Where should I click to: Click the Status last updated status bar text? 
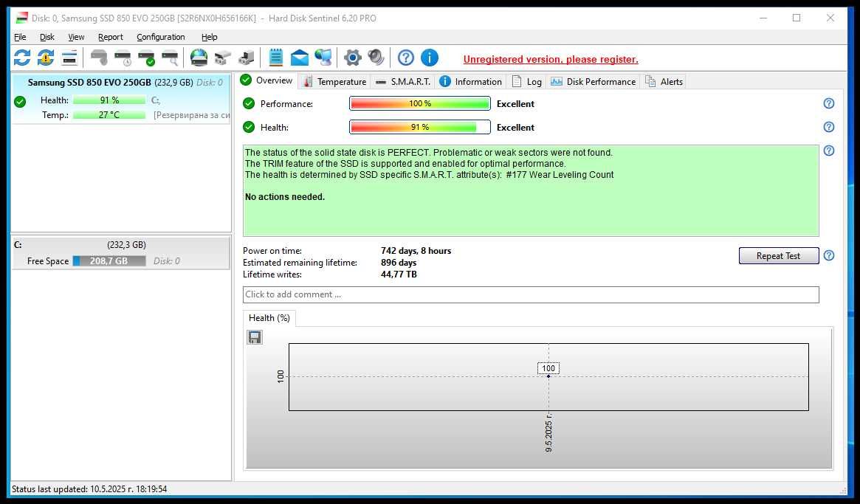(x=89, y=489)
